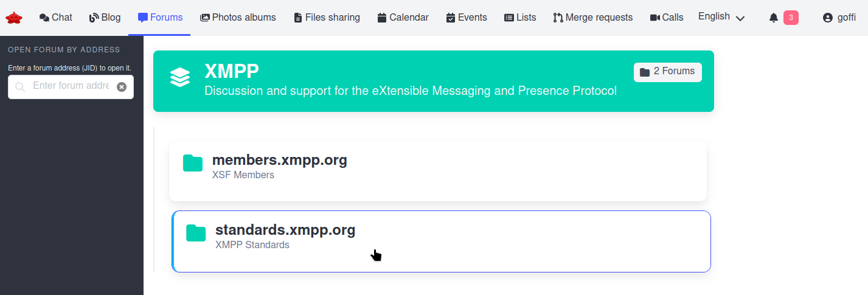Open the goffi user profile menu
This screenshot has width=868, height=295.
tap(839, 18)
